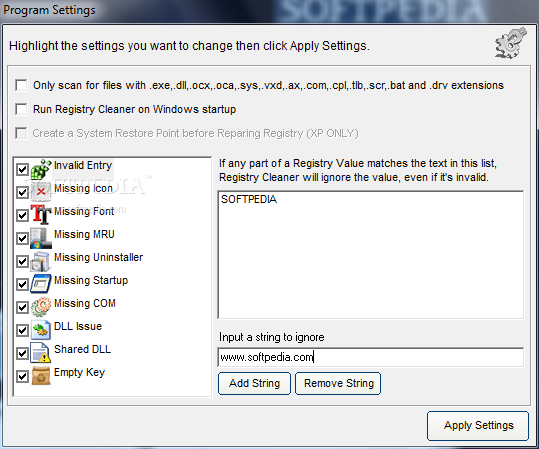Click the Empty Key recycle box icon
This screenshot has width=539, height=449.
tap(41, 376)
